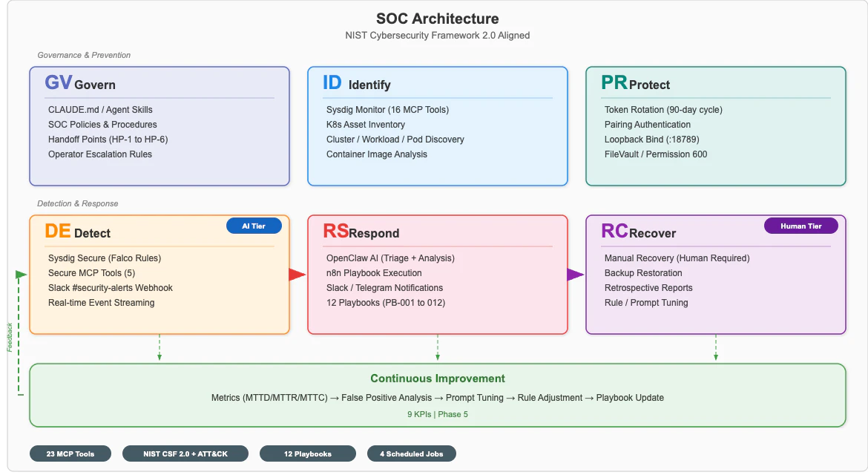
Task: Select 'Retrospective Reports' line
Action: coord(648,288)
